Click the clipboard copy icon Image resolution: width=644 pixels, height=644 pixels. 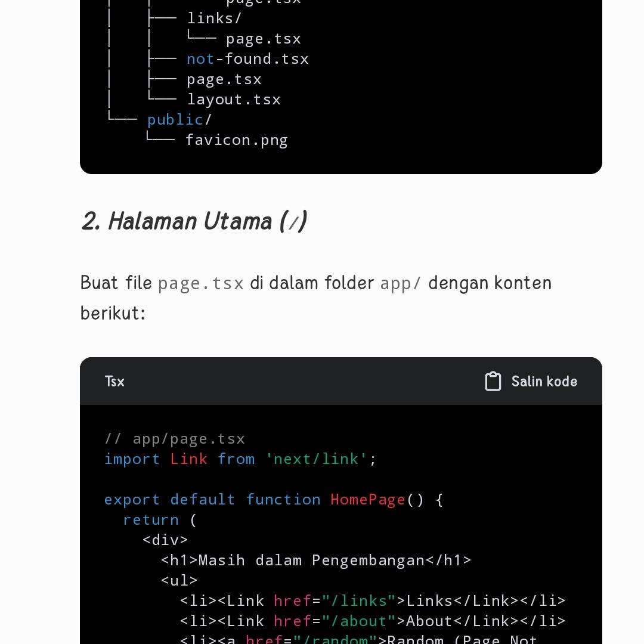pyautogui.click(x=493, y=382)
